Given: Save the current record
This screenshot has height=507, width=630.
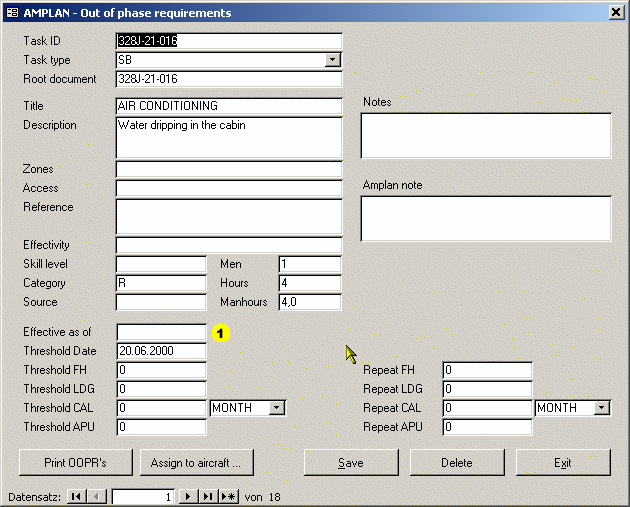Looking at the screenshot, I should [350, 463].
